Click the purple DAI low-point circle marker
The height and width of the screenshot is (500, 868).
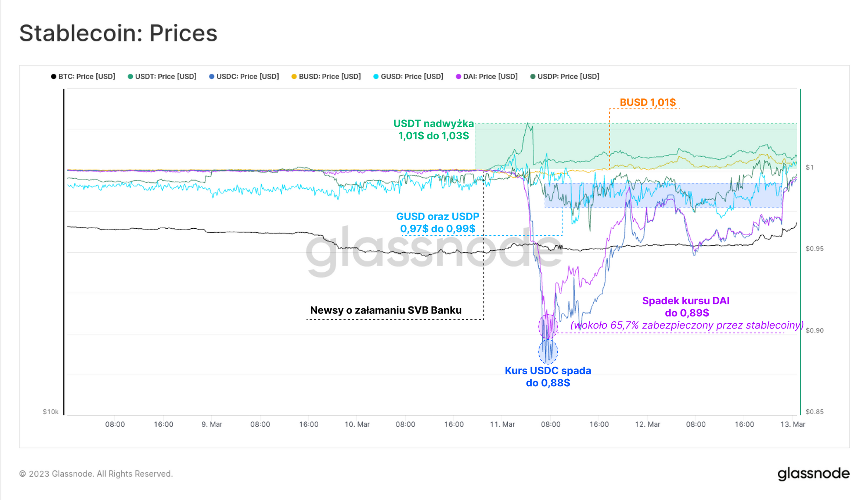pos(548,326)
